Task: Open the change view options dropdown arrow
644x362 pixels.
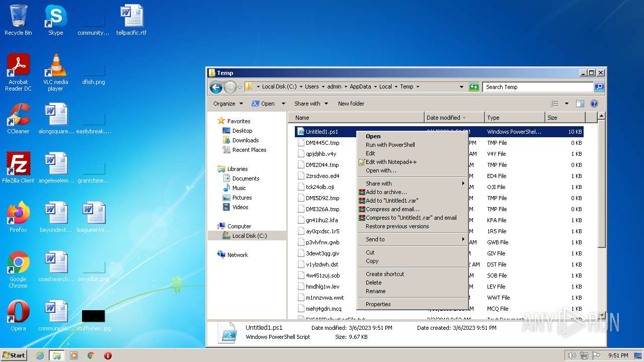Action: pyautogui.click(x=567, y=104)
